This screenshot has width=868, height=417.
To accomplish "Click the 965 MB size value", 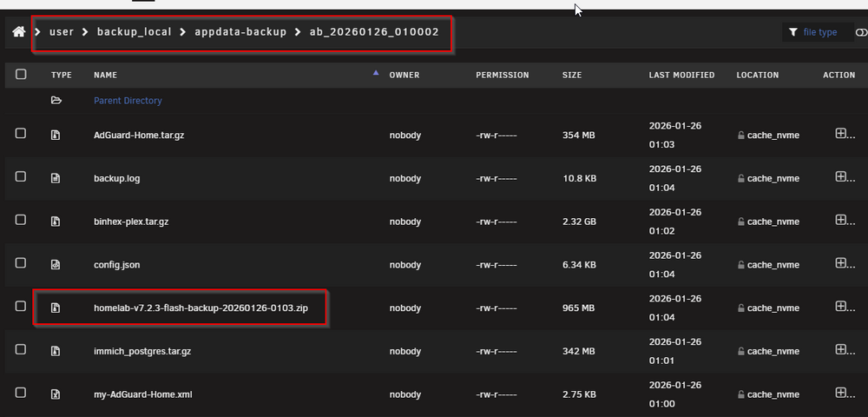I will tap(578, 308).
